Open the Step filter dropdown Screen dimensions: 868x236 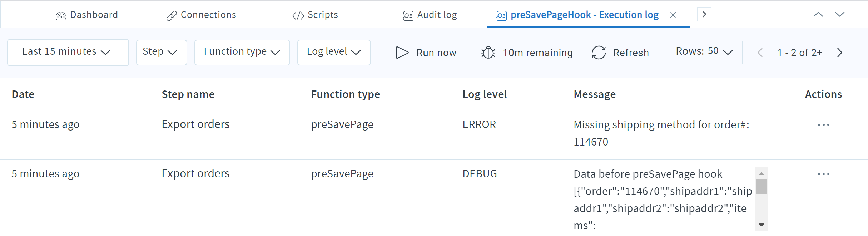[x=162, y=53]
